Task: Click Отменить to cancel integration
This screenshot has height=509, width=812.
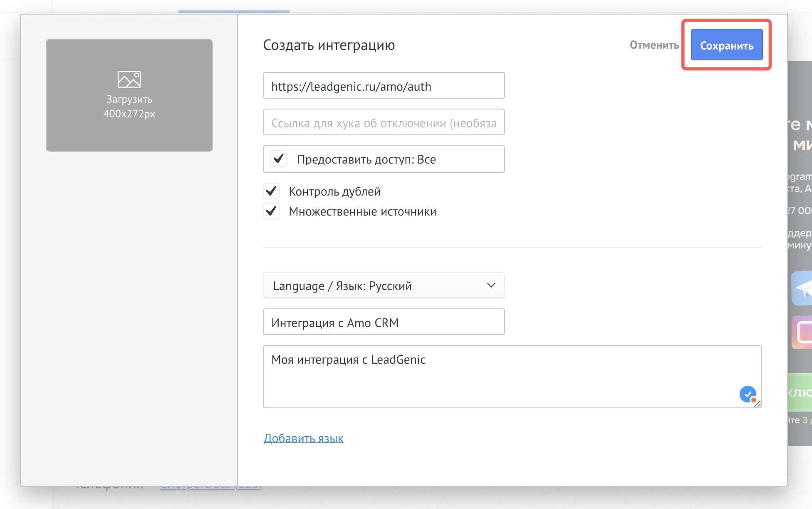Action: tap(654, 45)
